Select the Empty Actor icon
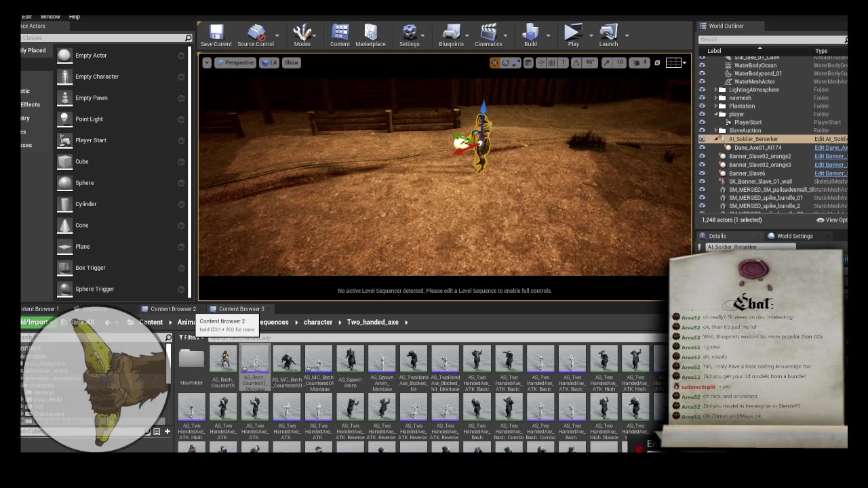 click(x=64, y=56)
